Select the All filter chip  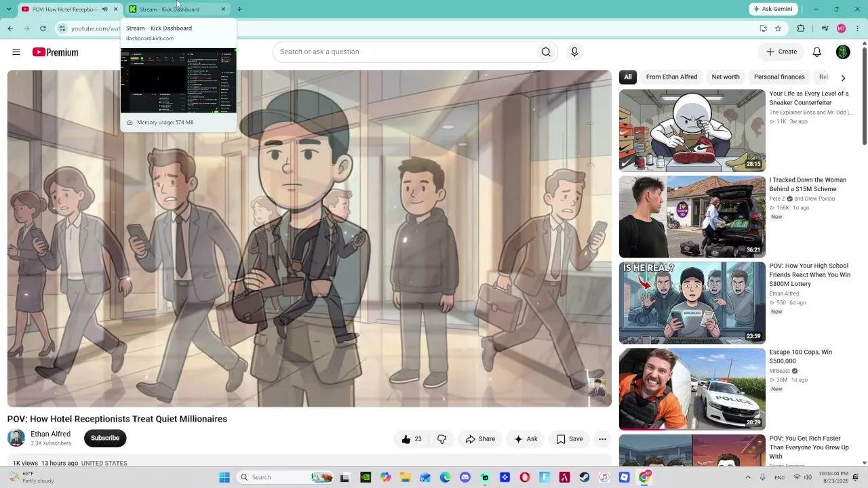coord(628,77)
